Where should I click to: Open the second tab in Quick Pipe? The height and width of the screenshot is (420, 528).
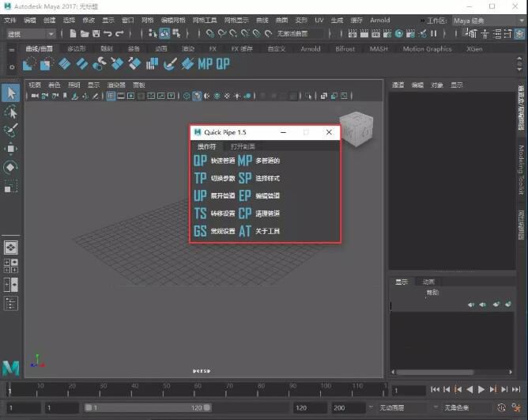(x=243, y=146)
